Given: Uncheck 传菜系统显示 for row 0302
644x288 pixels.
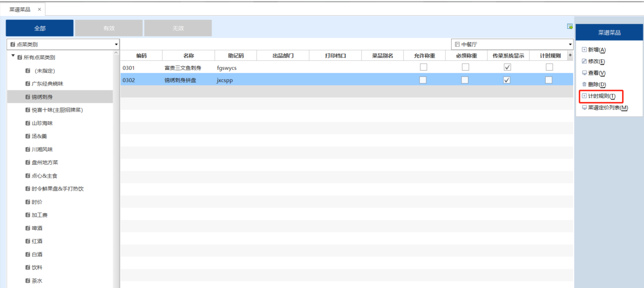Looking at the screenshot, I should [507, 80].
